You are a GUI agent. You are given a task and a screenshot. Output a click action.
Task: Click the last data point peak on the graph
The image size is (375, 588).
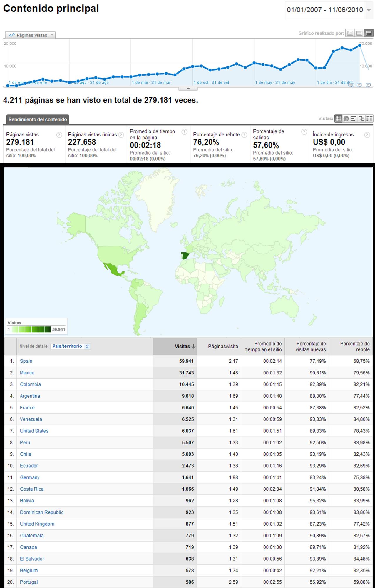pos(360,46)
